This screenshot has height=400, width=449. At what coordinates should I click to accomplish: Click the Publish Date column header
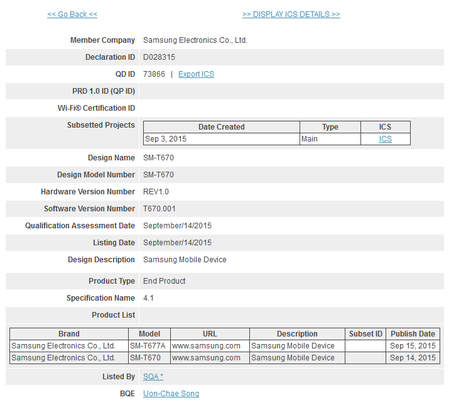point(413,334)
